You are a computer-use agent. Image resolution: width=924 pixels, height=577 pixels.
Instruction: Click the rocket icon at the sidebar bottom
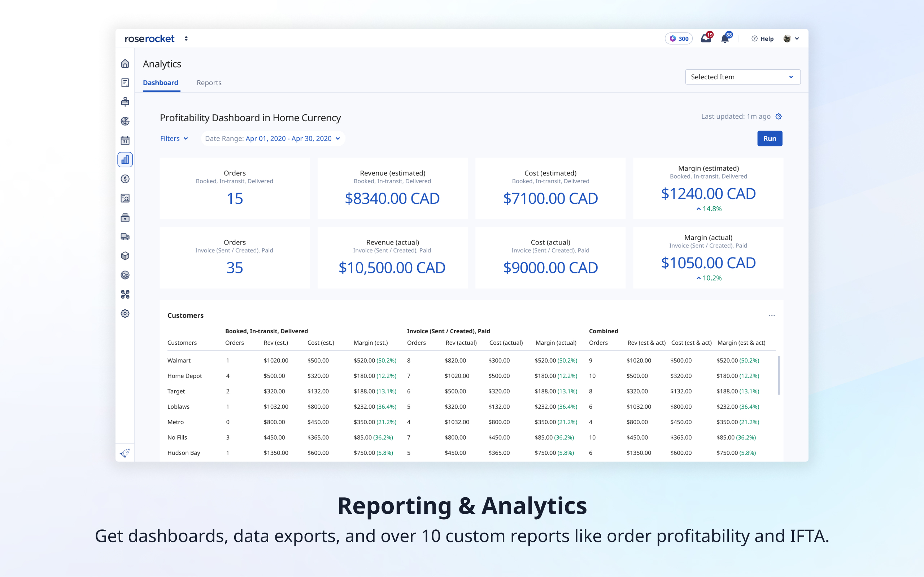pyautogui.click(x=125, y=453)
